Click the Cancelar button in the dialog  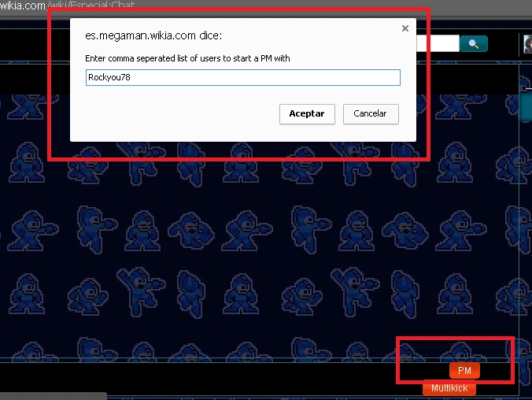tap(371, 114)
